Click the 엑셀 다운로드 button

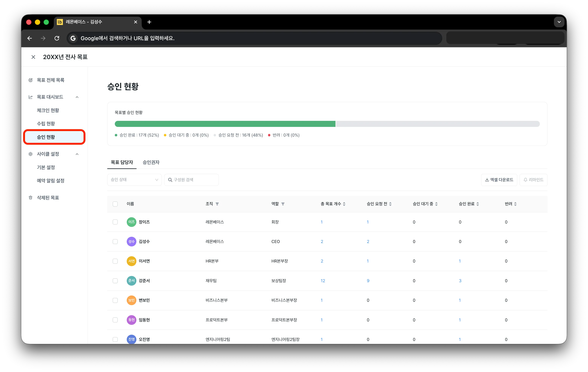pos(499,180)
